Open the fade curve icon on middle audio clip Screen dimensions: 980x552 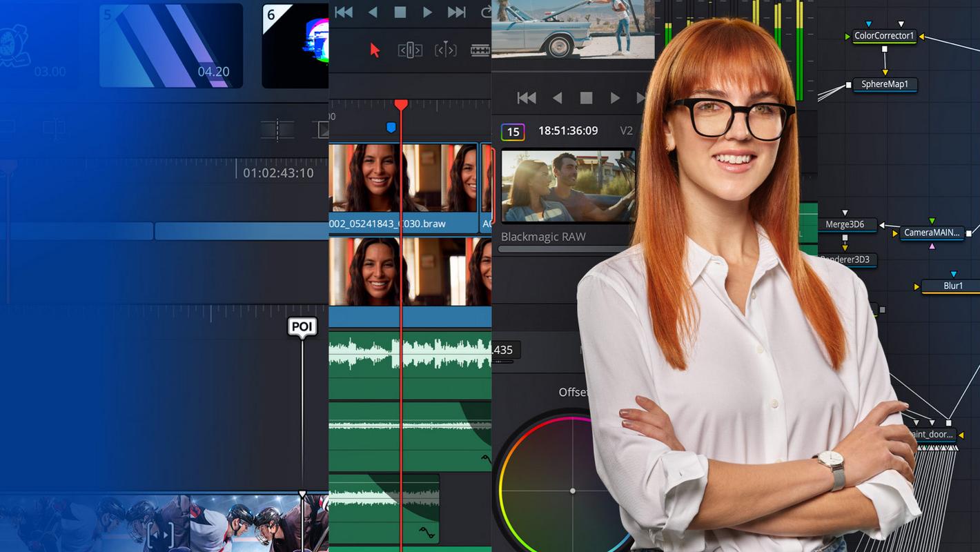(486, 459)
